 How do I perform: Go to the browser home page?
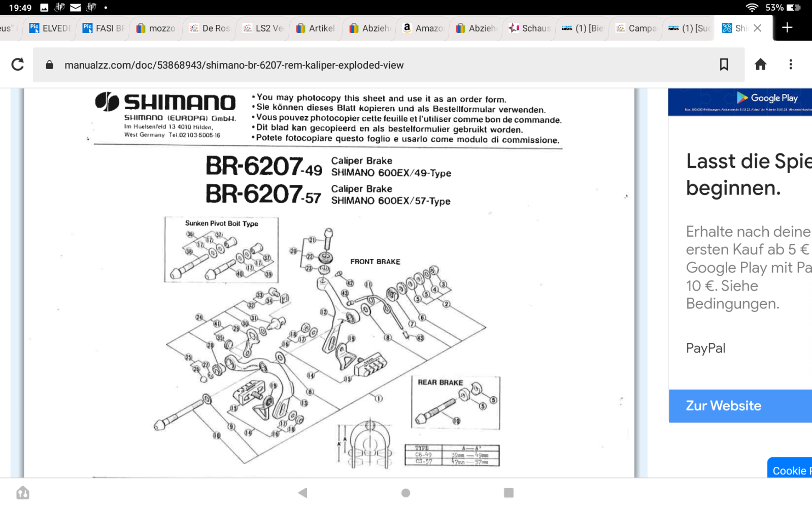tap(760, 65)
